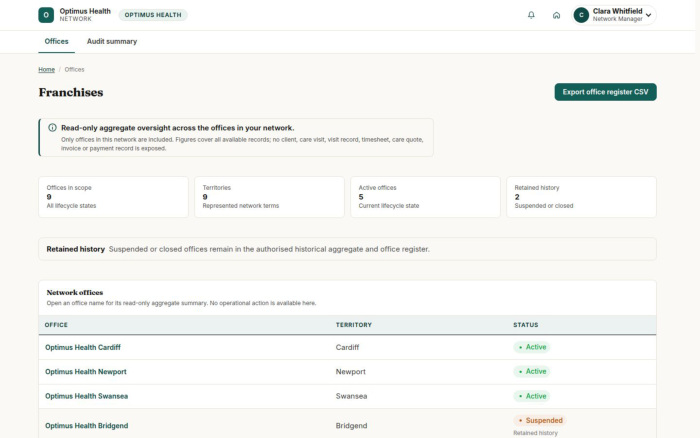
Task: Open Optimus Health Newport office
Action: point(86,371)
